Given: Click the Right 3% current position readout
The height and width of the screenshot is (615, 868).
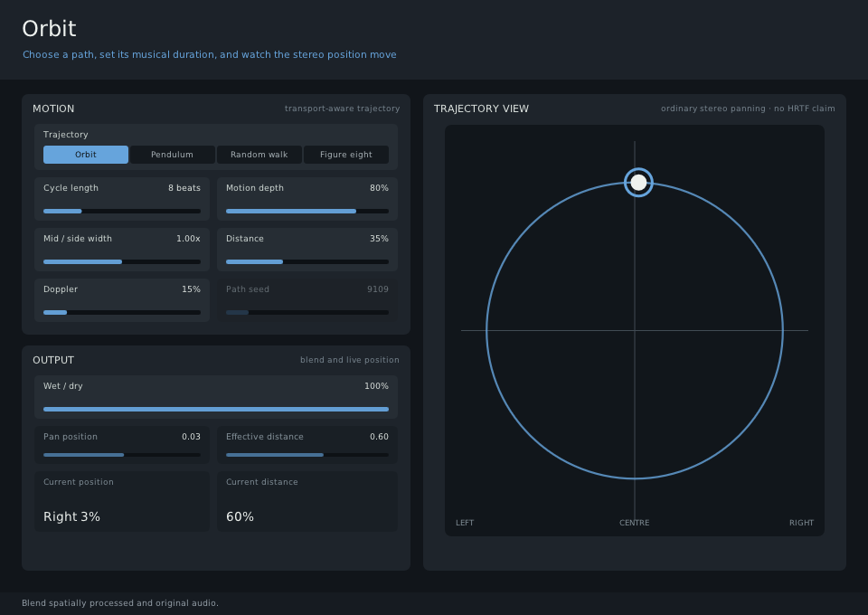Looking at the screenshot, I should (x=72, y=516).
